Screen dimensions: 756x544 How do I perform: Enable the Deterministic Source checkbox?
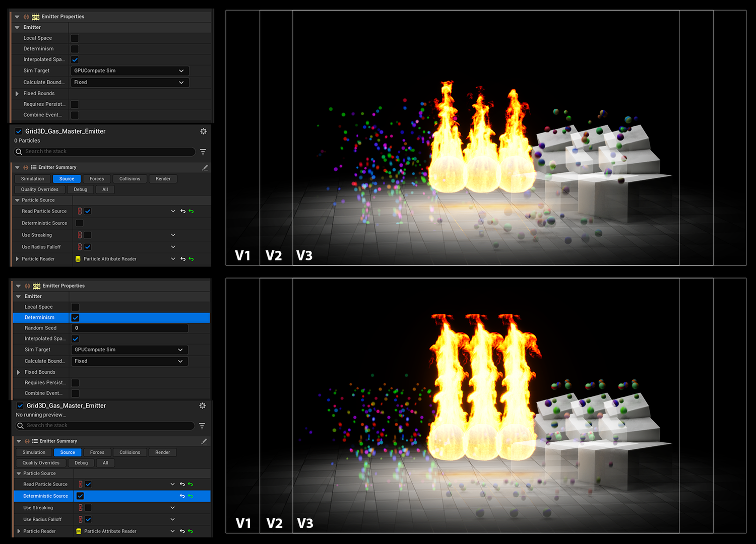80,223
